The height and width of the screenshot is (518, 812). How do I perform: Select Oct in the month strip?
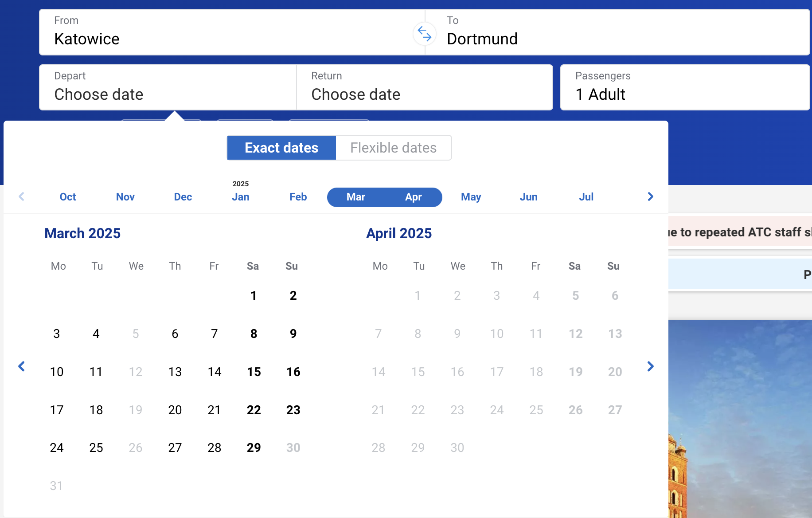point(68,197)
